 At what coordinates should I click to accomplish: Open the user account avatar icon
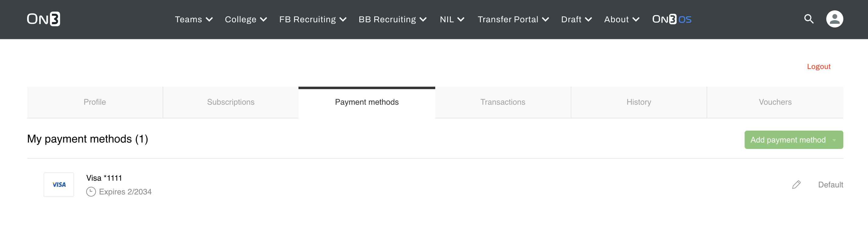[x=834, y=19]
